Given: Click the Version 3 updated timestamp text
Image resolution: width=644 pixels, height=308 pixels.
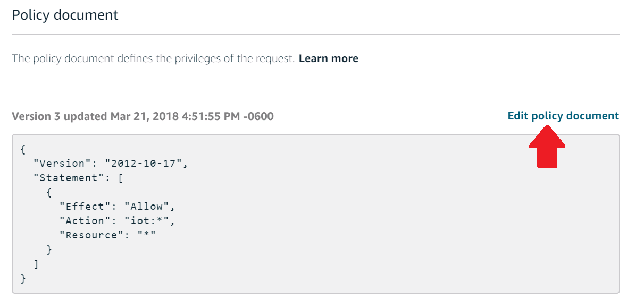Looking at the screenshot, I should coord(143,116).
